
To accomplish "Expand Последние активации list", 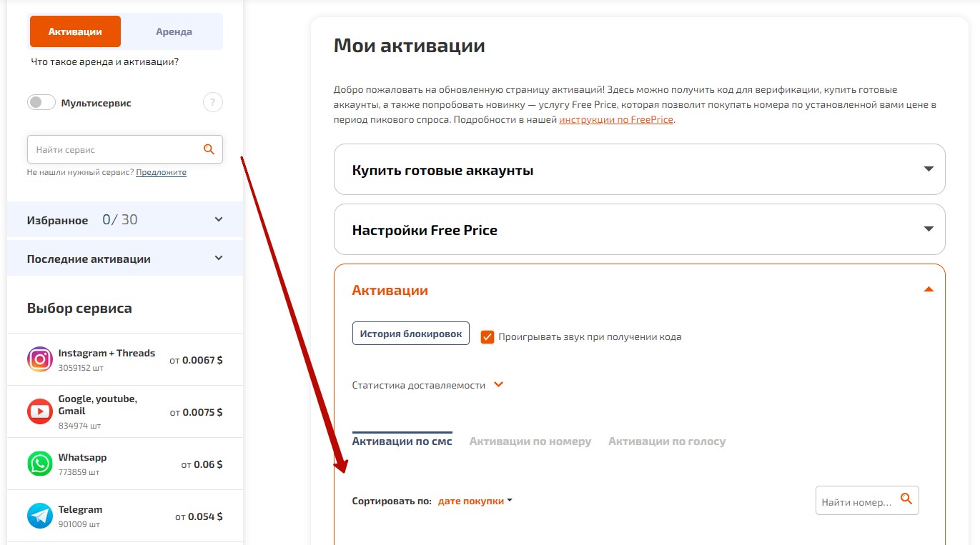I will click(219, 258).
